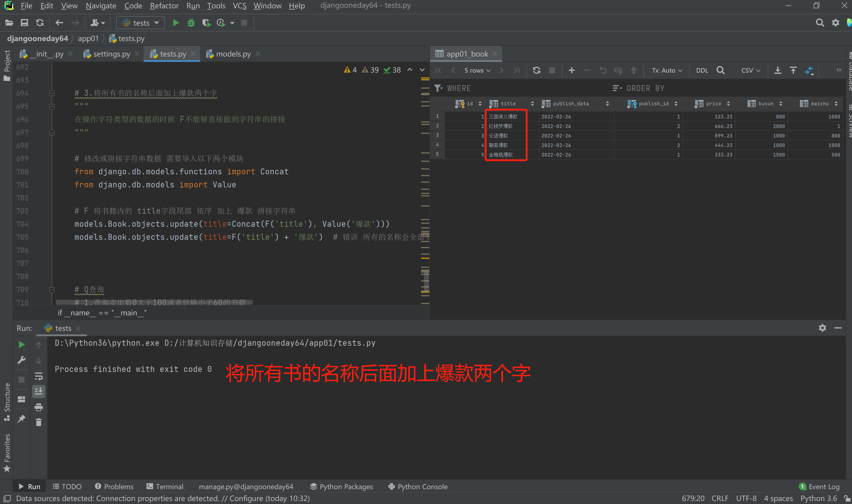Click DDL button in the grid toolbar
852x504 pixels.
[702, 70]
